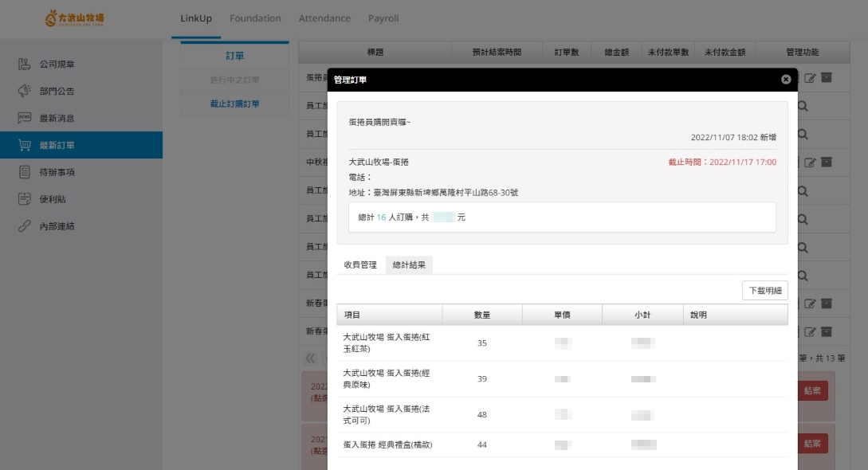This screenshot has width=868, height=470.
Task: Switch to the Payroll tab
Action: point(383,18)
